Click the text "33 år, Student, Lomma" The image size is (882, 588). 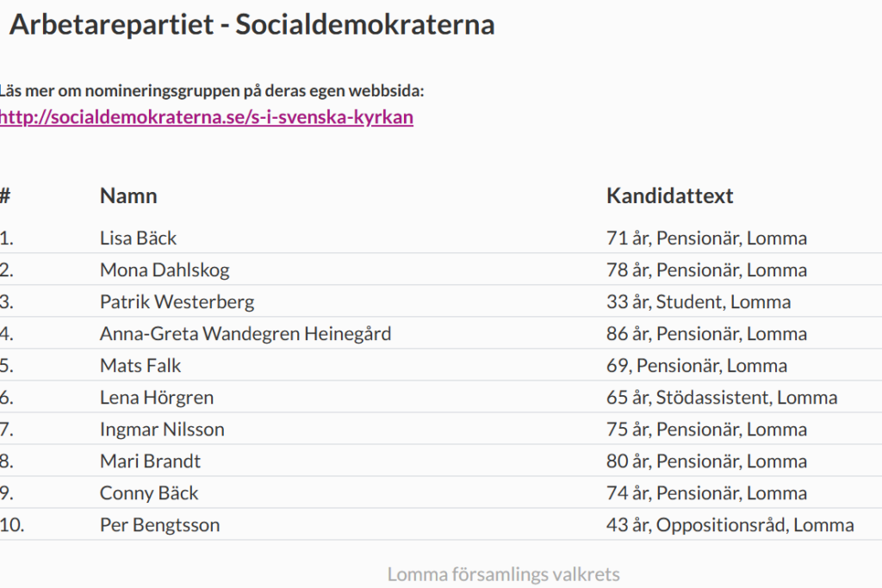pyautogui.click(x=699, y=302)
